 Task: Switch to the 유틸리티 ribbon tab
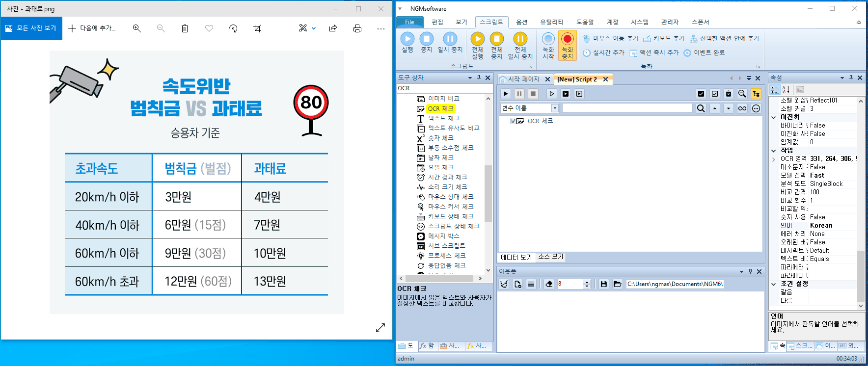(552, 22)
